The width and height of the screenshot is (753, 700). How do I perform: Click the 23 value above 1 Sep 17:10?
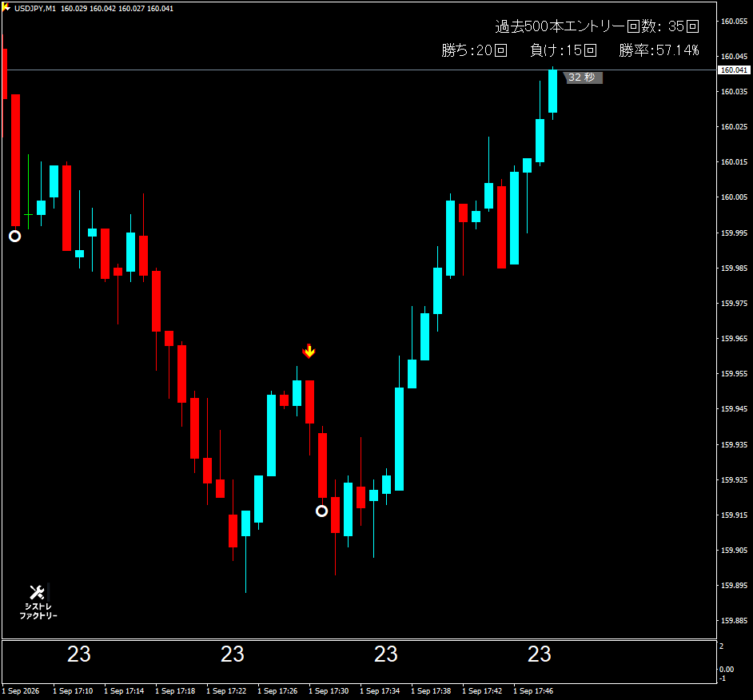pyautogui.click(x=79, y=654)
